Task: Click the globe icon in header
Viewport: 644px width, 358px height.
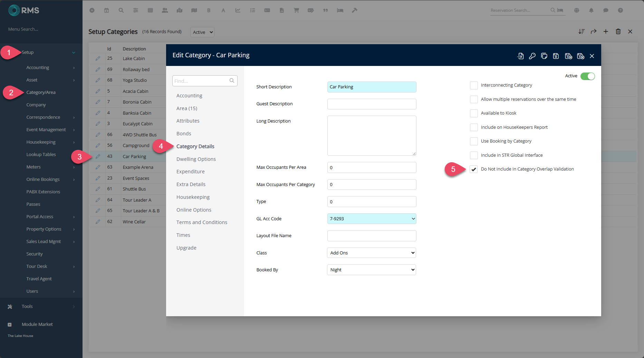Action: [x=577, y=10]
